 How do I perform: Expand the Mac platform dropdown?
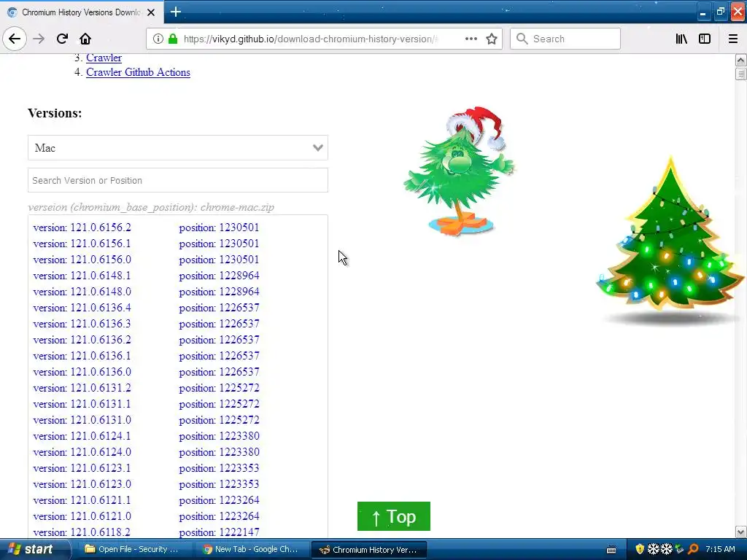[178, 147]
